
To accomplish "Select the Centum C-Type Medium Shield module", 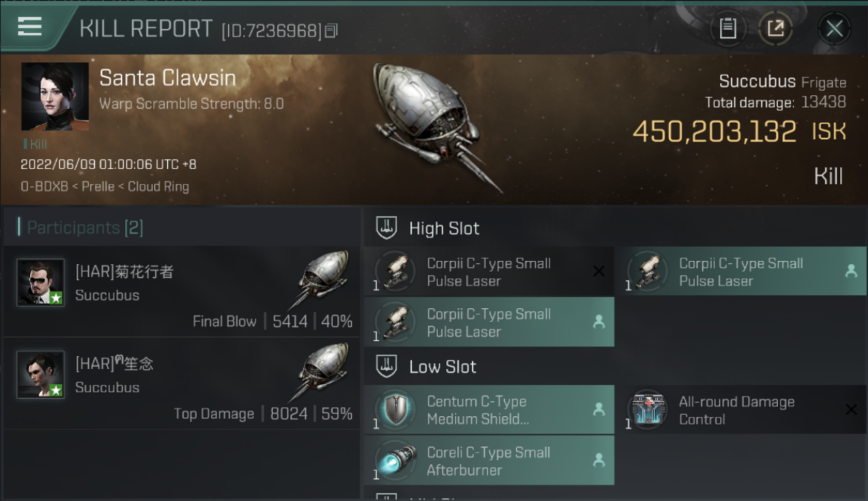I will [x=489, y=410].
